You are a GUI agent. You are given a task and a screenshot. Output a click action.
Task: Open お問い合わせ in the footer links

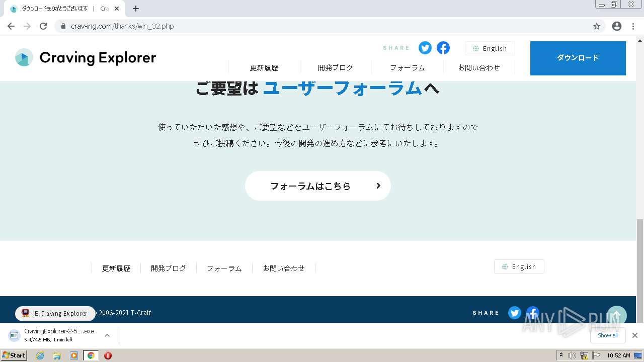tap(284, 268)
